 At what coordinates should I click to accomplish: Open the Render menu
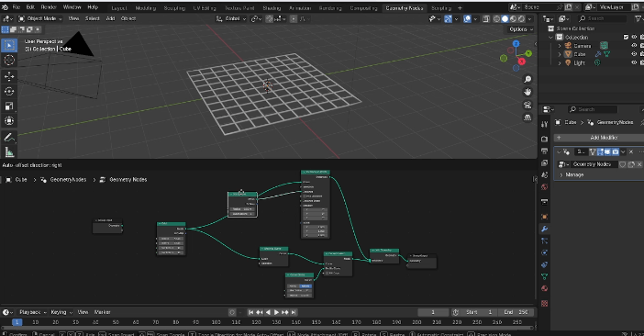pyautogui.click(x=49, y=7)
